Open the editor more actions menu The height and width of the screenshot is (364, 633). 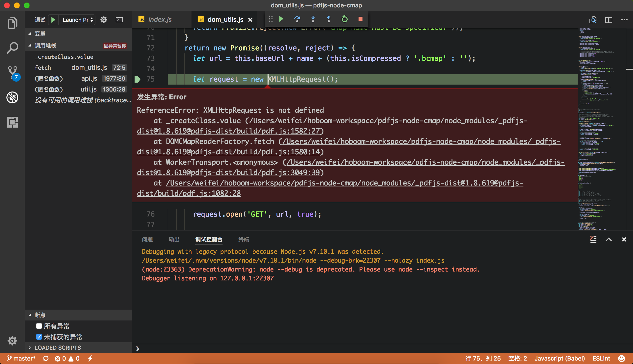624,20
